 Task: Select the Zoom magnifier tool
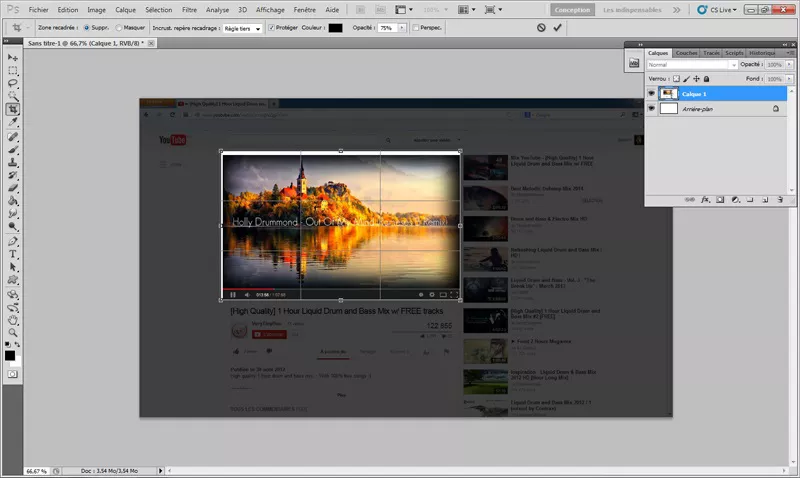tap(13, 332)
